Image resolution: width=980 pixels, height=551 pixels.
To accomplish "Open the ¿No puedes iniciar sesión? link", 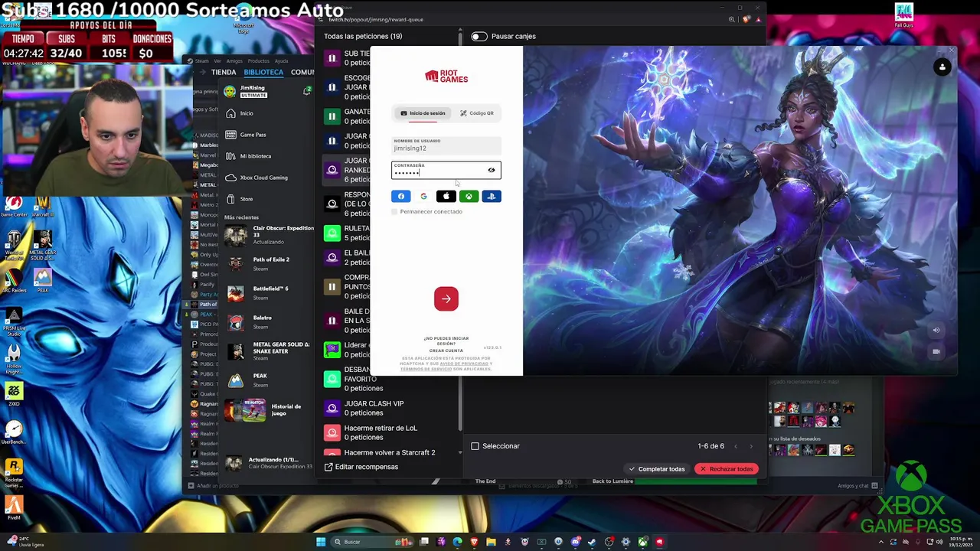I will (x=446, y=341).
